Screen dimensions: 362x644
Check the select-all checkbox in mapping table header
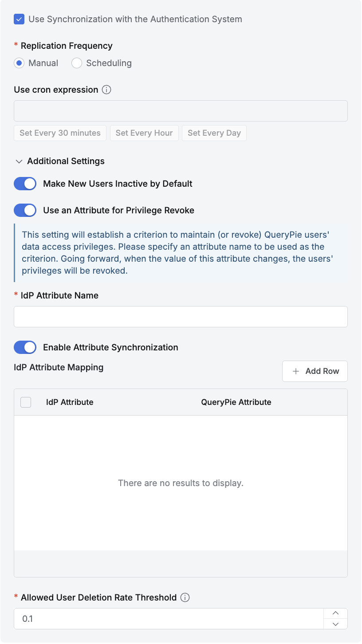[26, 402]
